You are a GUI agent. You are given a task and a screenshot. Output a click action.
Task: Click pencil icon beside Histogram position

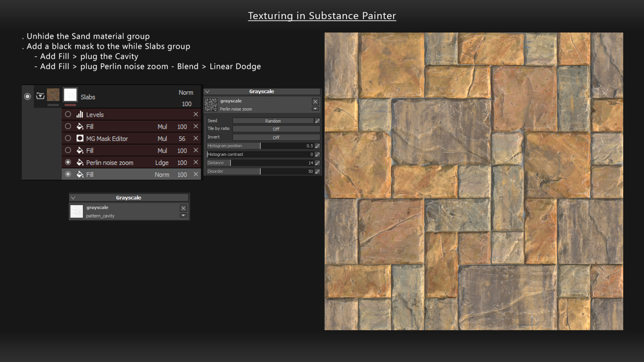point(317,146)
